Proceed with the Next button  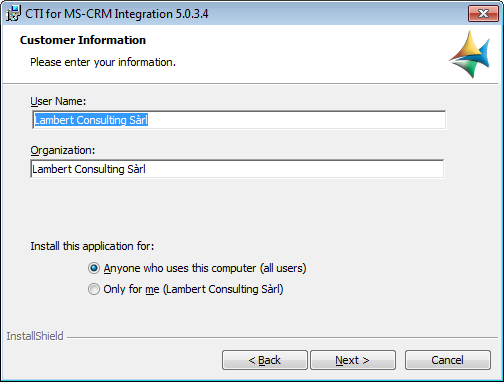click(353, 360)
